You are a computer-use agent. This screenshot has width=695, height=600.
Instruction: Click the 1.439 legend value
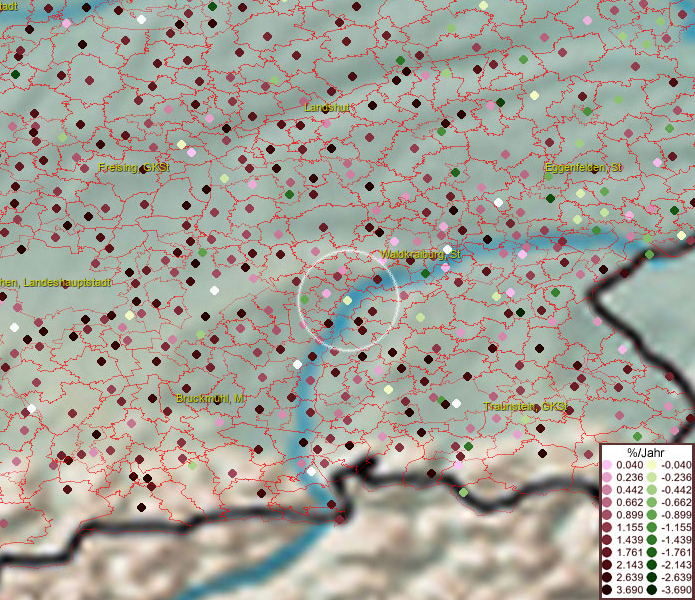629,540
